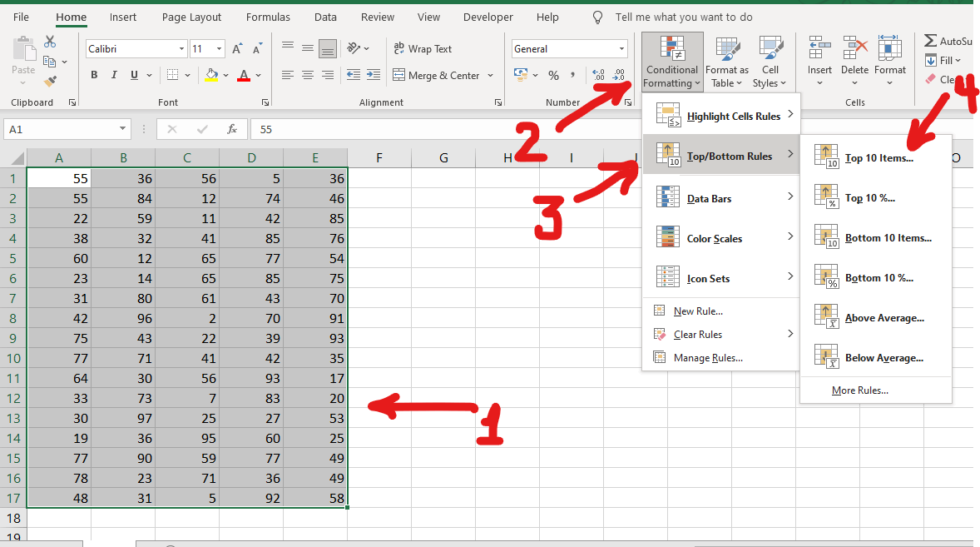Viewport: 980px width, 547px height.
Task: Choose Above Average rule
Action: click(876, 317)
